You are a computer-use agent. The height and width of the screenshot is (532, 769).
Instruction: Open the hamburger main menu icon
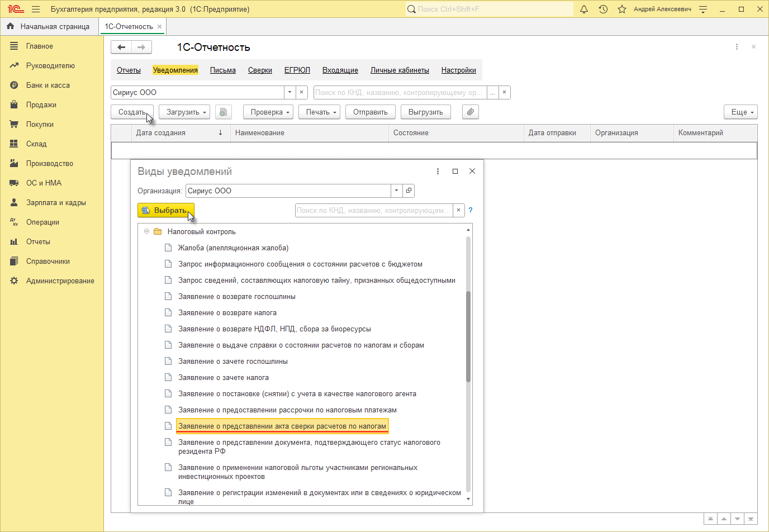coord(36,9)
